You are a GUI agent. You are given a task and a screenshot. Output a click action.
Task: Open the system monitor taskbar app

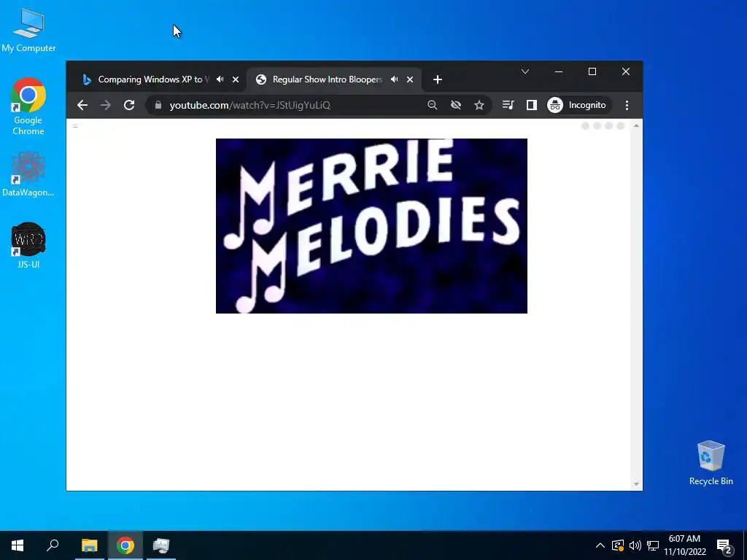pyautogui.click(x=161, y=545)
